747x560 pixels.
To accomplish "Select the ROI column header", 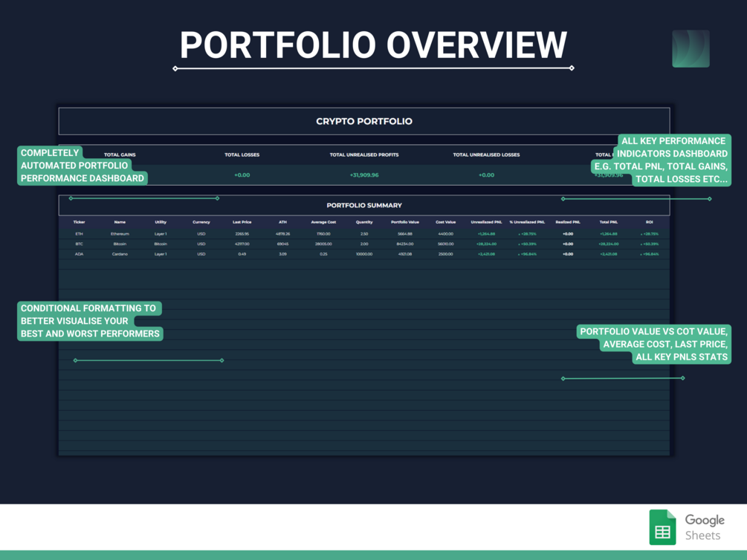I will [650, 222].
